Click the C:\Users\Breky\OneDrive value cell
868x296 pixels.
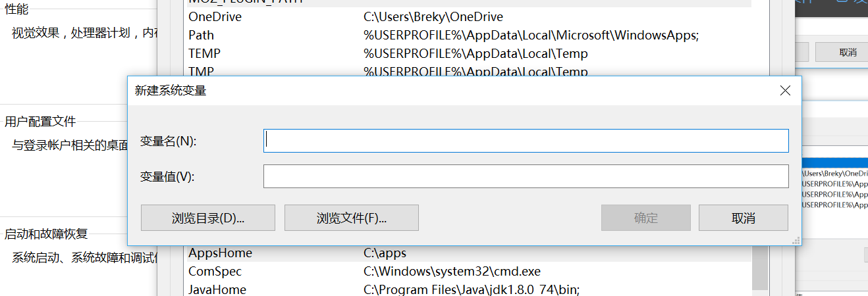coord(433,17)
